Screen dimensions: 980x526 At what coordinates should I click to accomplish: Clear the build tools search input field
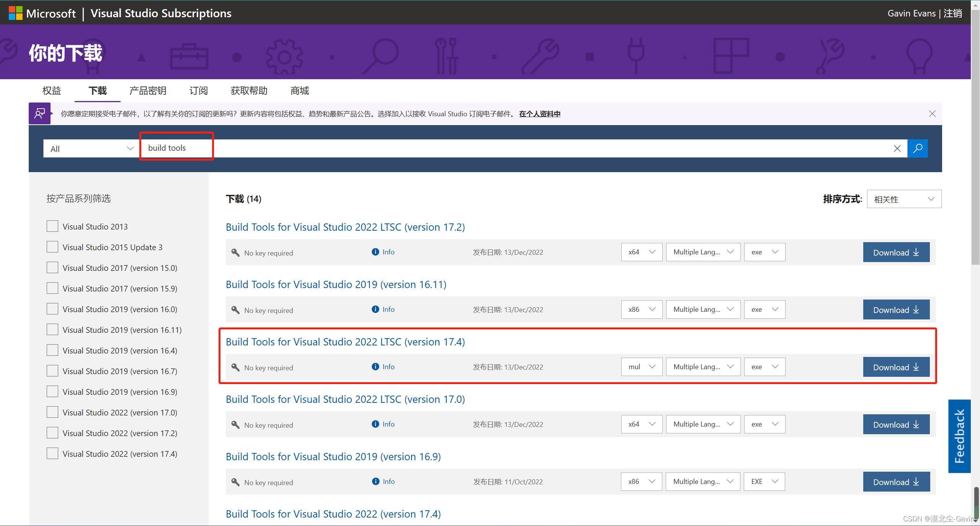(897, 148)
